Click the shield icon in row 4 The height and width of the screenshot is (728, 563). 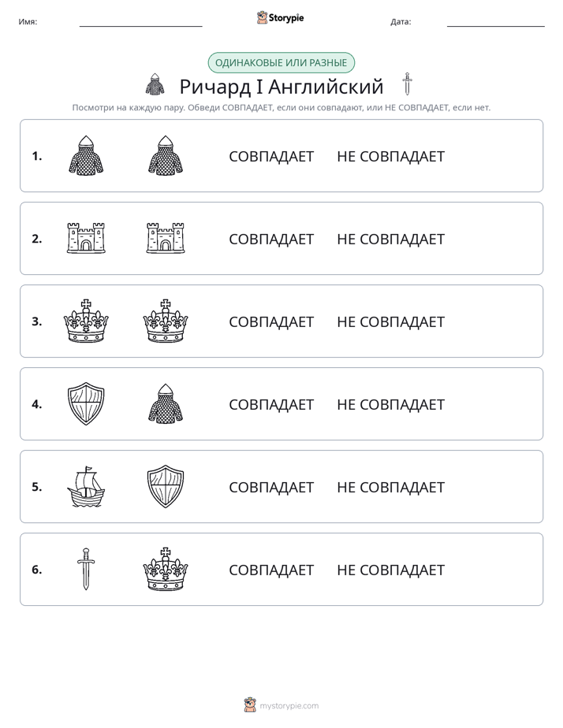[x=86, y=403]
